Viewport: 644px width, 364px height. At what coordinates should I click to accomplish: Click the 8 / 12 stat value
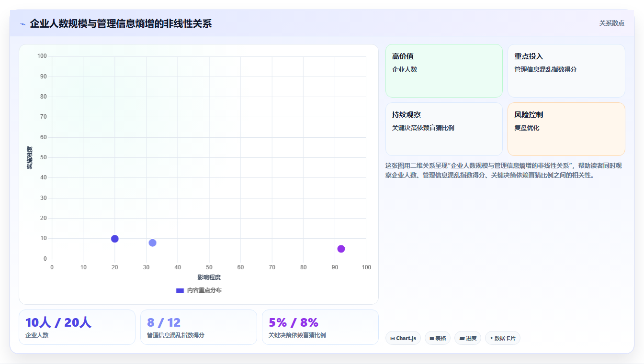tap(164, 322)
